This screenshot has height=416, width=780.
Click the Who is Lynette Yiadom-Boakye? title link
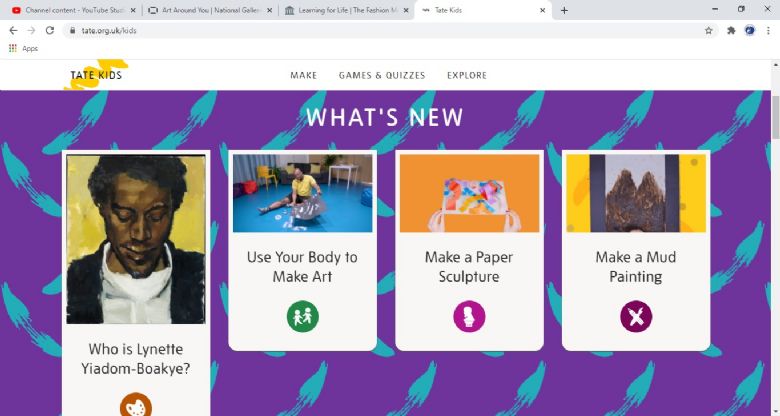tap(136, 359)
